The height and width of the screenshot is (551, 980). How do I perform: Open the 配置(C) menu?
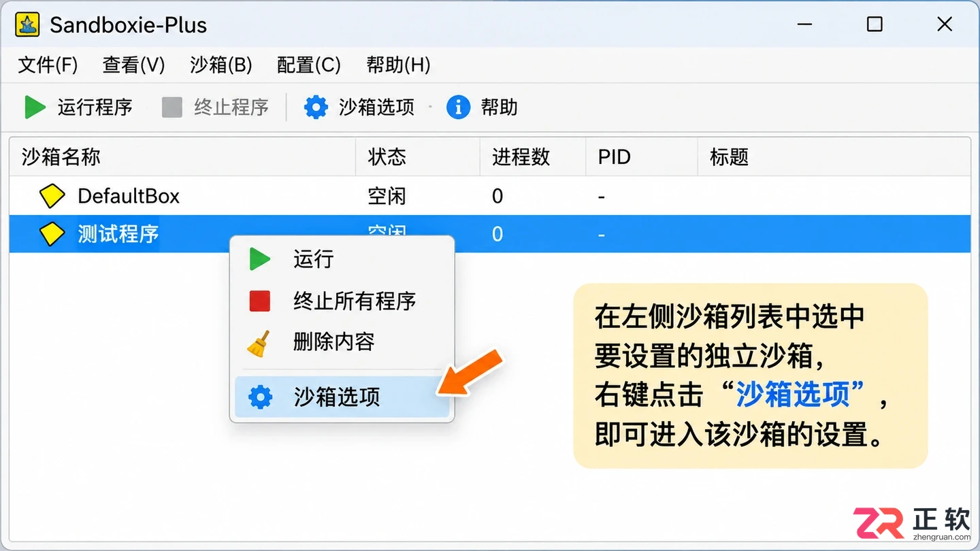309,65
